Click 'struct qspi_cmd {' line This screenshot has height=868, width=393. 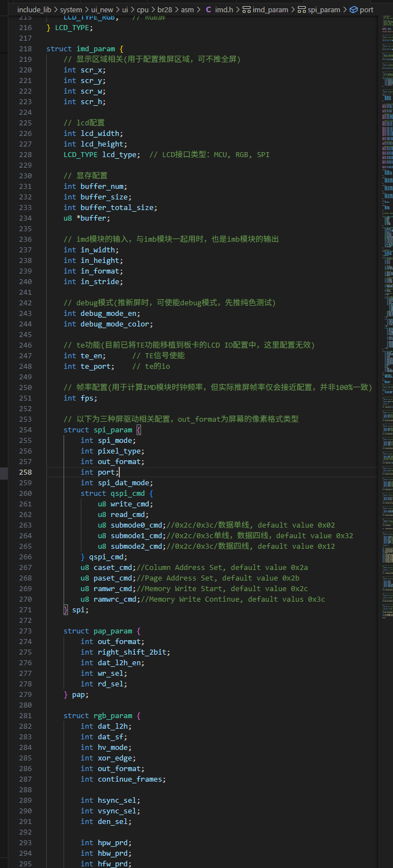click(x=117, y=493)
